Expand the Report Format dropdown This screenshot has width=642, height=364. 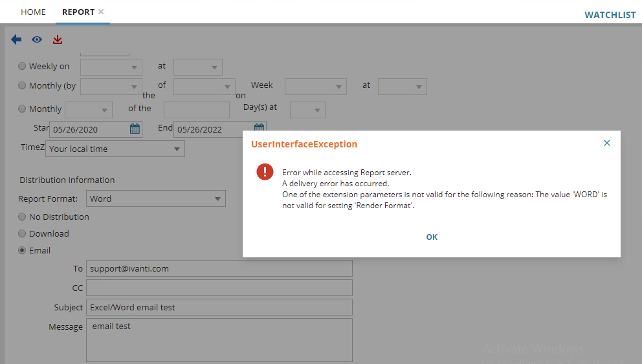click(x=155, y=198)
